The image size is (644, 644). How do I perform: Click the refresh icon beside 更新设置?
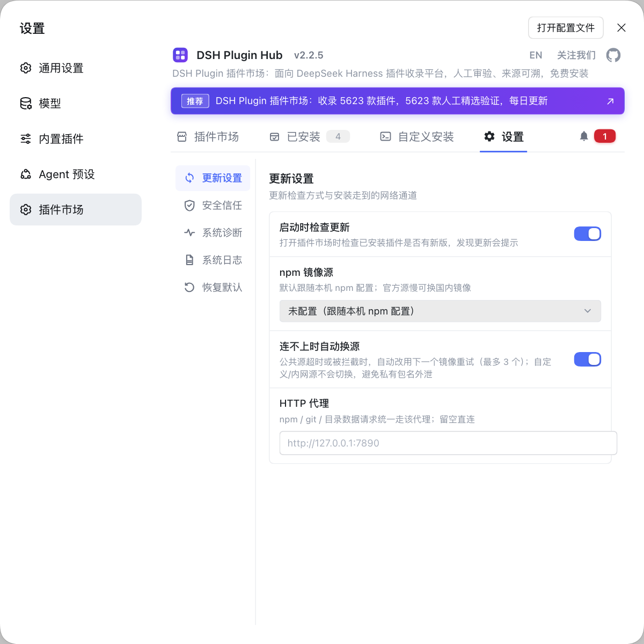point(189,178)
